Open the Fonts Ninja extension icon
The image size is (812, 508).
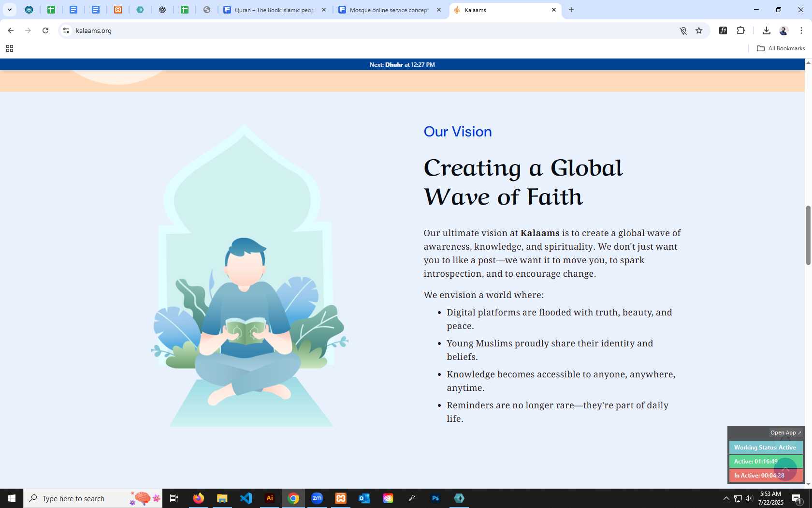(x=723, y=30)
